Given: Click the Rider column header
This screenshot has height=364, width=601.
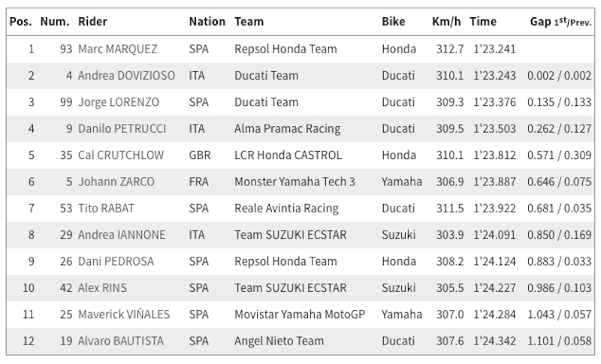Looking at the screenshot, I should coord(93,22).
